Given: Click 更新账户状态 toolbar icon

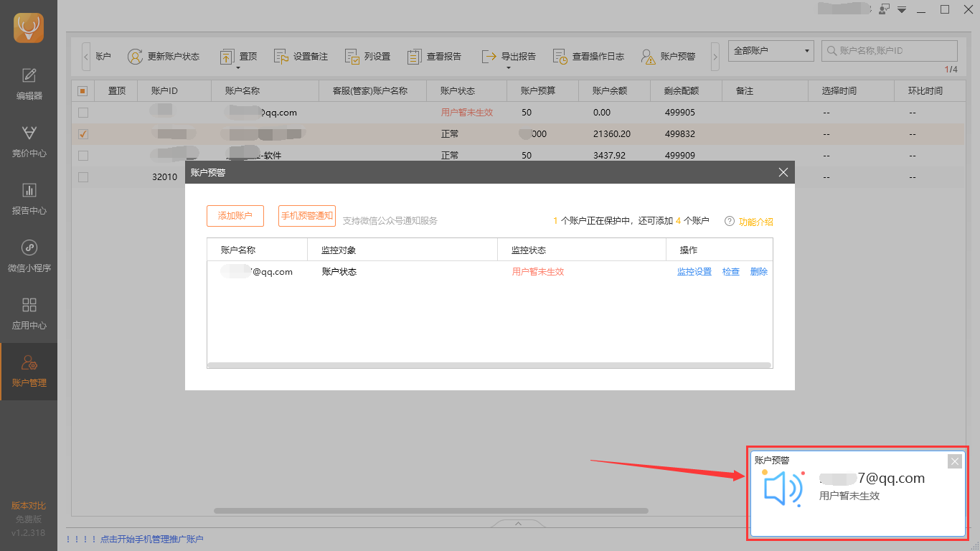Looking at the screenshot, I should (x=136, y=57).
